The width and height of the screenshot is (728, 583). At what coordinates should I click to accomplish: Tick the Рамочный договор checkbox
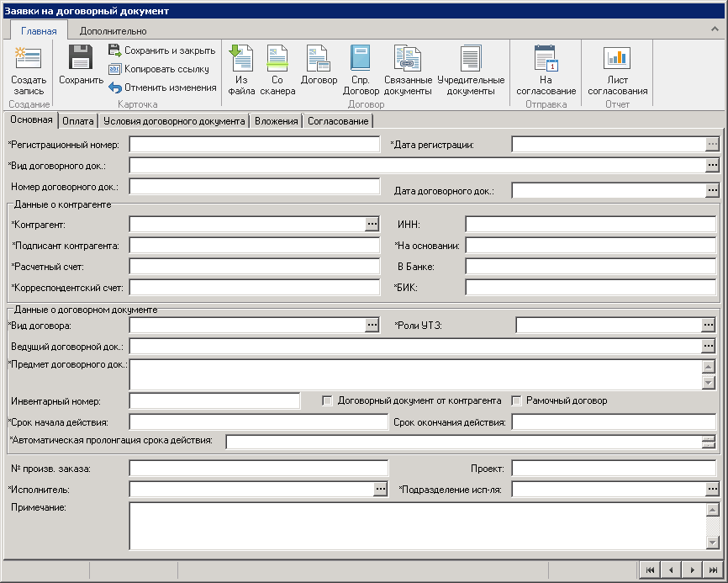[x=517, y=401]
